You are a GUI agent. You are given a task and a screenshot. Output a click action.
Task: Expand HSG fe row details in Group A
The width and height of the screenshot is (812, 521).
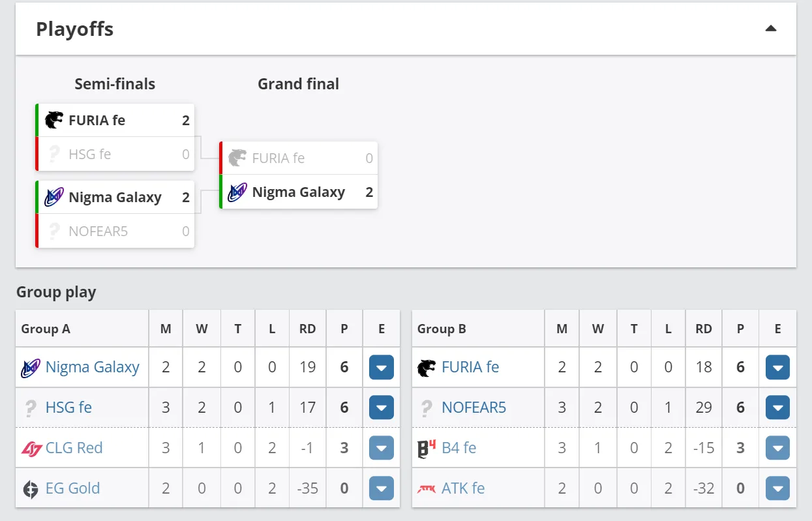pyautogui.click(x=382, y=408)
